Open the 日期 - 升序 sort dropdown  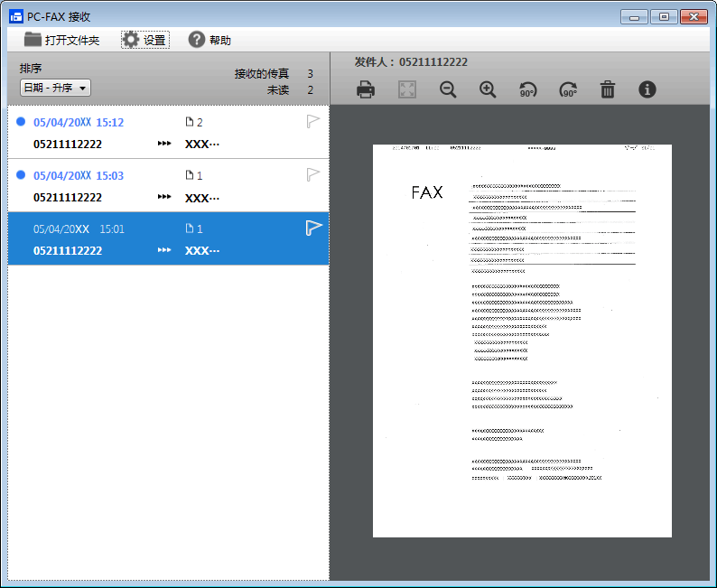point(55,88)
